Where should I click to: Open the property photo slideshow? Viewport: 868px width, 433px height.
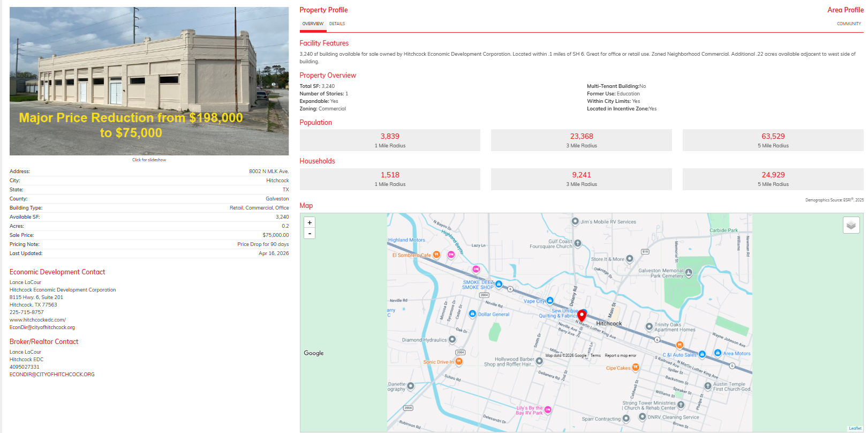149,81
